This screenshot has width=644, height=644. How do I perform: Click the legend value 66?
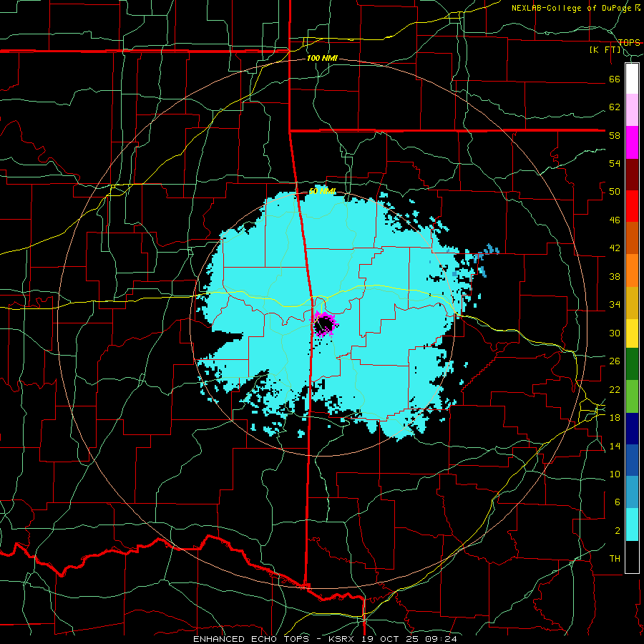(x=615, y=79)
